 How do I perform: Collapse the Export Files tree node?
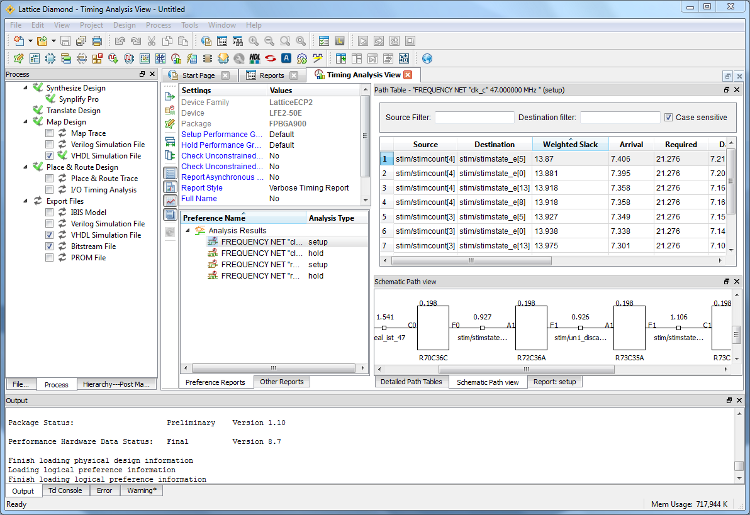pos(25,201)
